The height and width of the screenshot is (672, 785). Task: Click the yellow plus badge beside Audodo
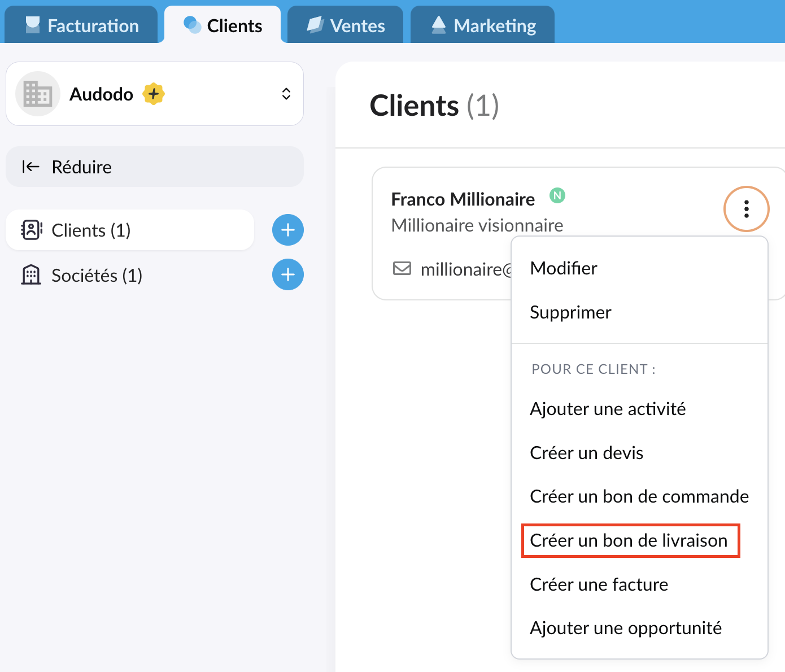coord(154,94)
